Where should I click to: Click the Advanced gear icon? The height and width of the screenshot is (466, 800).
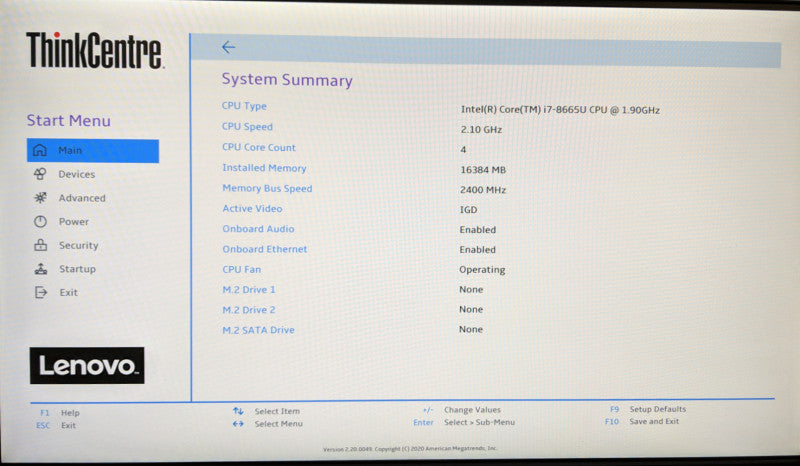(40, 198)
